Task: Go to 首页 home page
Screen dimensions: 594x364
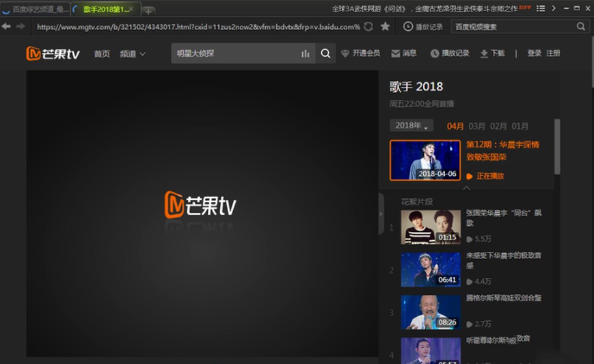Action: 102,54
